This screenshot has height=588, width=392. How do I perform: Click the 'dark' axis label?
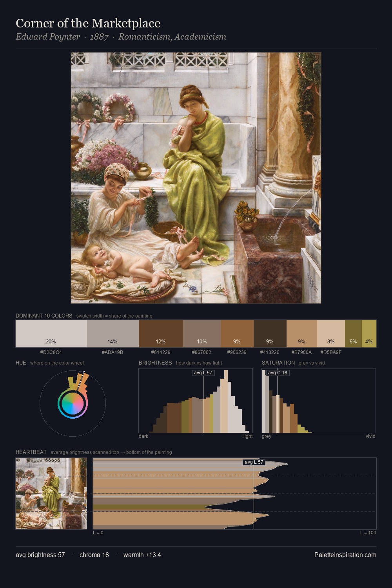pos(143,436)
